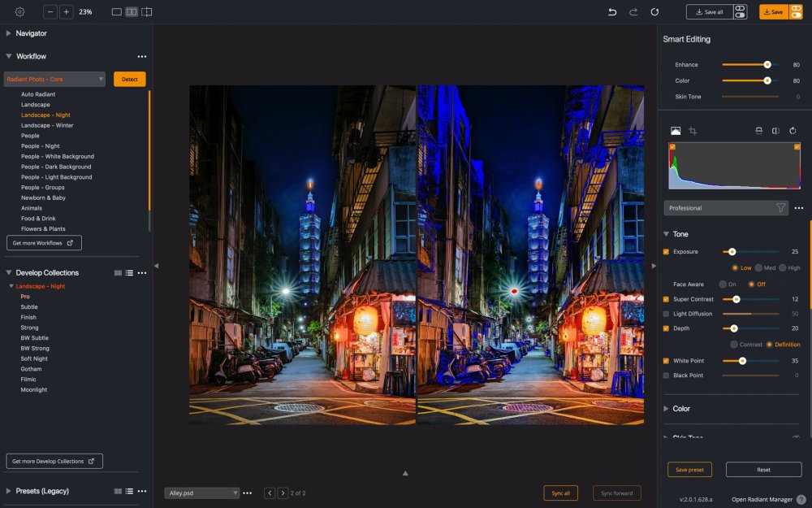Toggle the Depth checkbox

(666, 328)
